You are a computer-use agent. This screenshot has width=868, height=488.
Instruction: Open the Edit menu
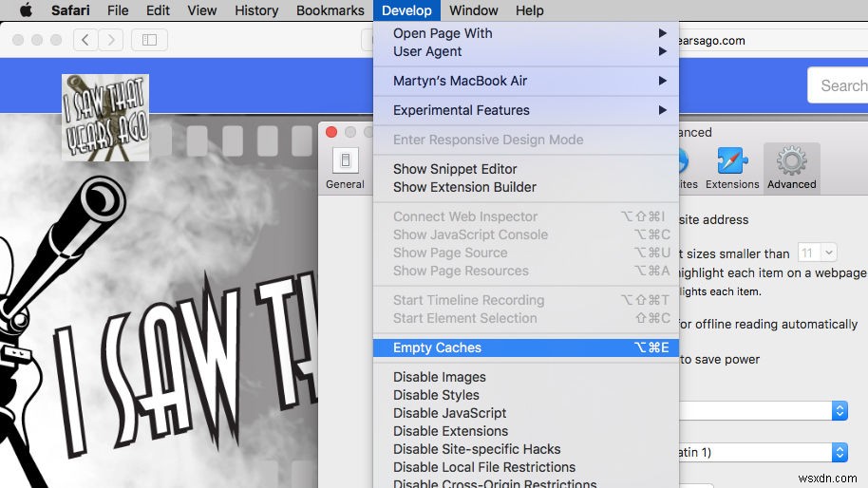[x=158, y=10]
